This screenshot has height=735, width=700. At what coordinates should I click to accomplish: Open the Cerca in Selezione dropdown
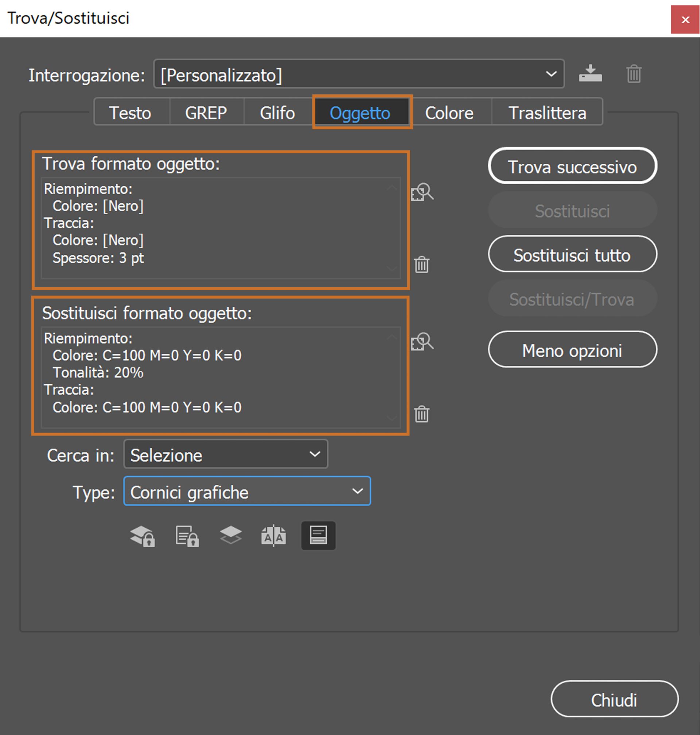(x=225, y=454)
